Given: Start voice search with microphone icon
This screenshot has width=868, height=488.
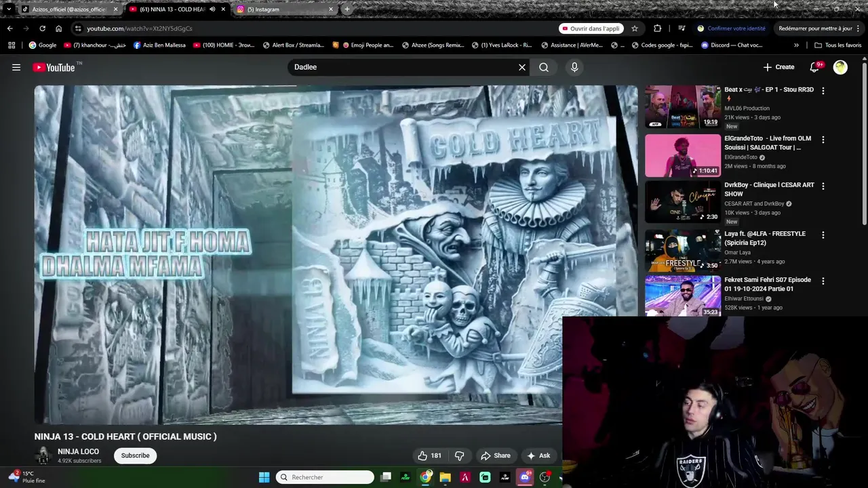Looking at the screenshot, I should click(x=574, y=67).
